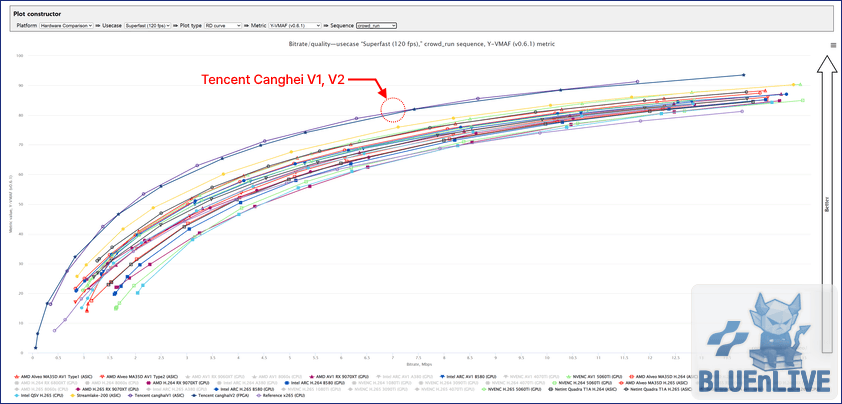This screenshot has width=842, height=404.
Task: Toggle Streamlake-200 (ASIC) legend entry
Action: pos(96,395)
